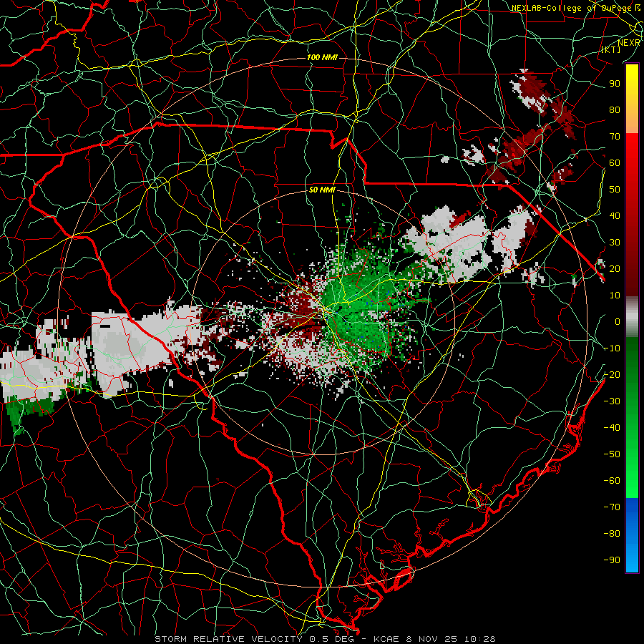Click the 80 value on the velocity scale
Image resolution: width=644 pixels, height=644 pixels.
coord(615,109)
